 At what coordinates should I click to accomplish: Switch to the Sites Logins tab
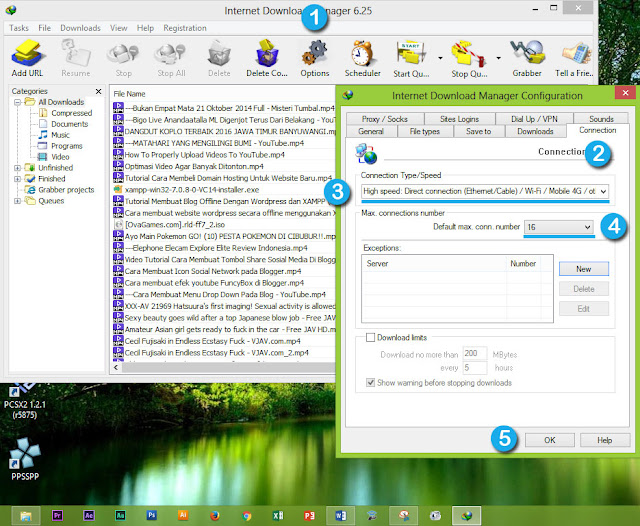click(460, 119)
